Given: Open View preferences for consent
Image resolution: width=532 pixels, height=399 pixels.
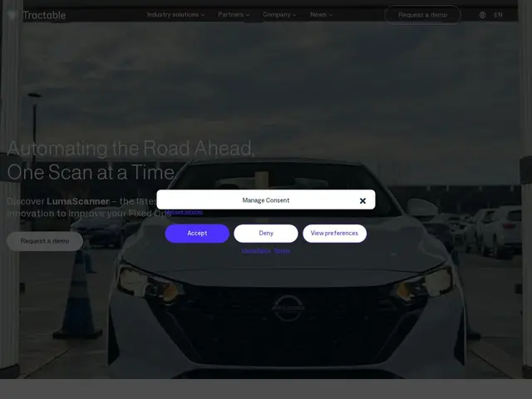Looking at the screenshot, I should pyautogui.click(x=334, y=234).
